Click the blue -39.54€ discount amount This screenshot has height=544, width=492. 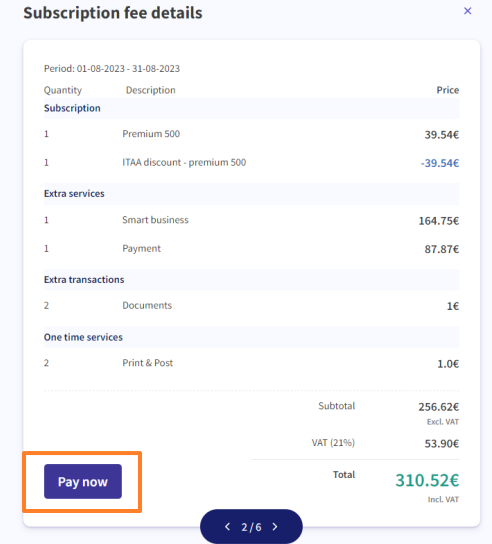[x=440, y=163]
